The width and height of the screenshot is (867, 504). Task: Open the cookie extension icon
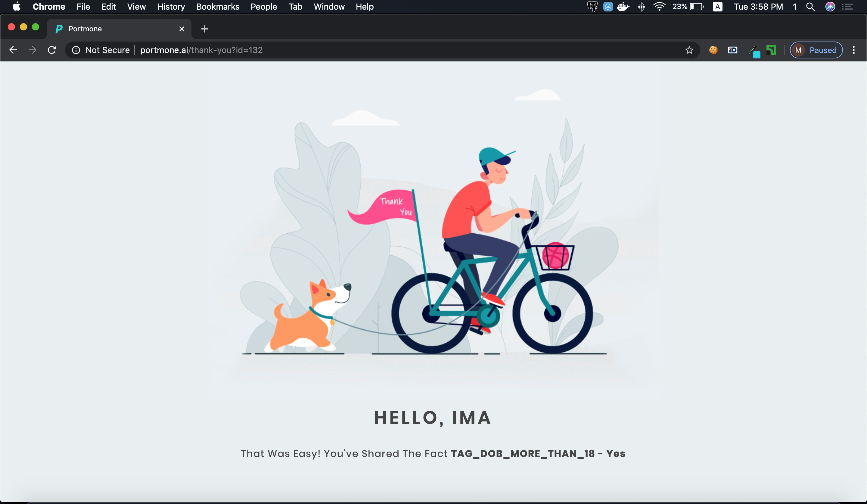pos(713,50)
